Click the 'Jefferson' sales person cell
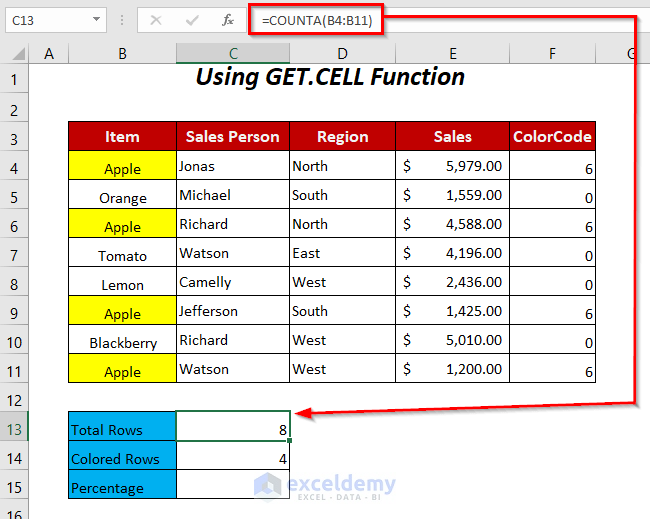The image size is (650, 519). point(233,310)
